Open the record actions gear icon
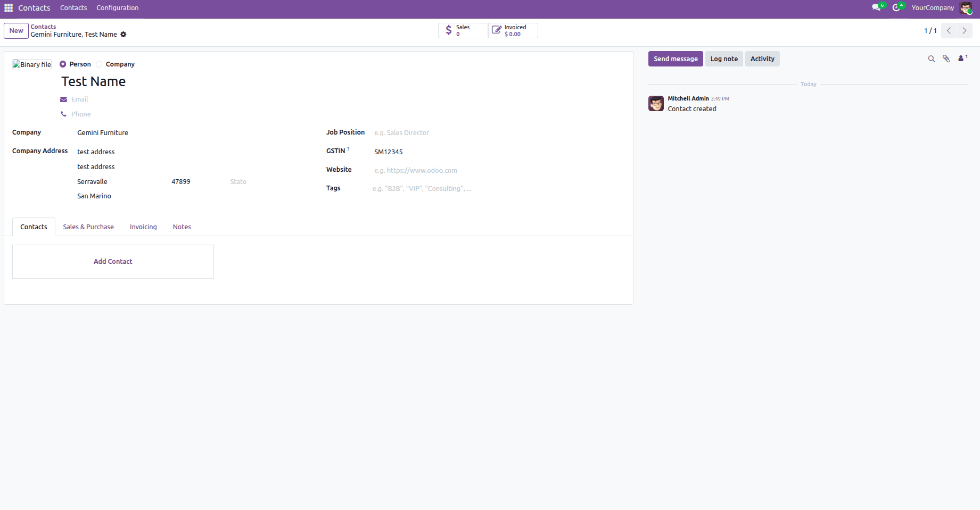This screenshot has height=510, width=980. point(123,35)
